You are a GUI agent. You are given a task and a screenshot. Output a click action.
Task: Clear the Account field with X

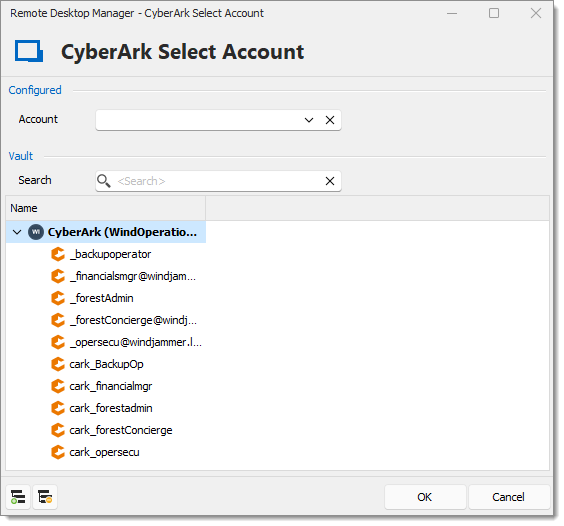click(330, 120)
